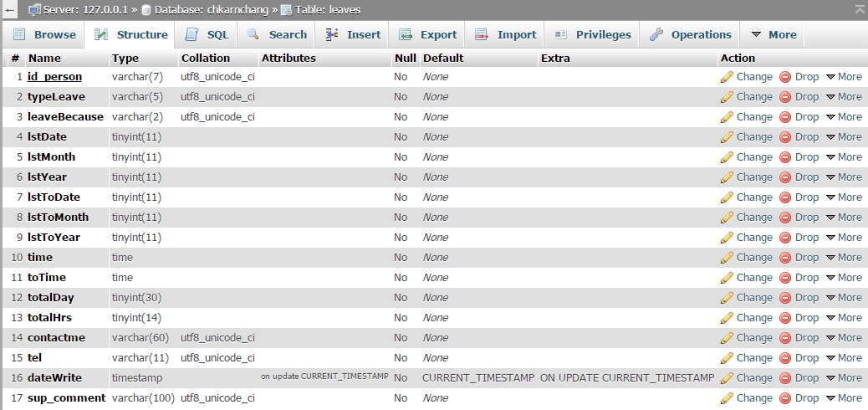
Task: Click the red Drop icon for lstYear
Action: (x=785, y=177)
